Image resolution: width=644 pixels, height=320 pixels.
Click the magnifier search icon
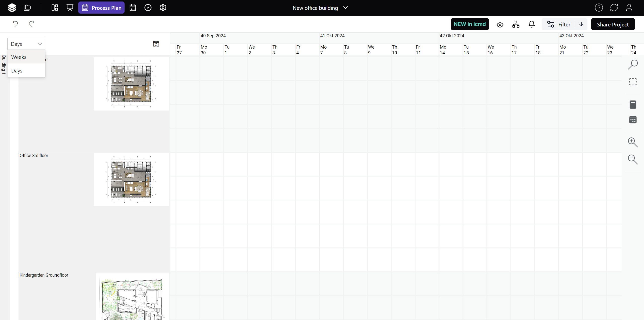coord(633,64)
